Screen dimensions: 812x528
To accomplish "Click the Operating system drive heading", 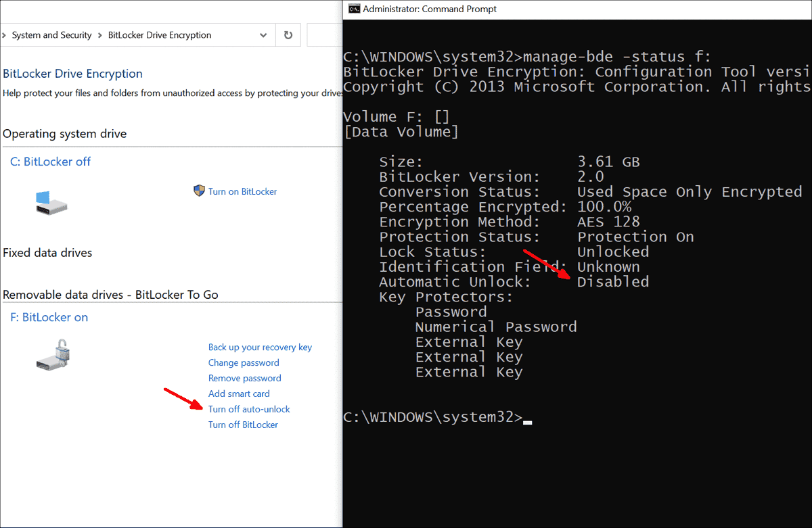I will 64,134.
